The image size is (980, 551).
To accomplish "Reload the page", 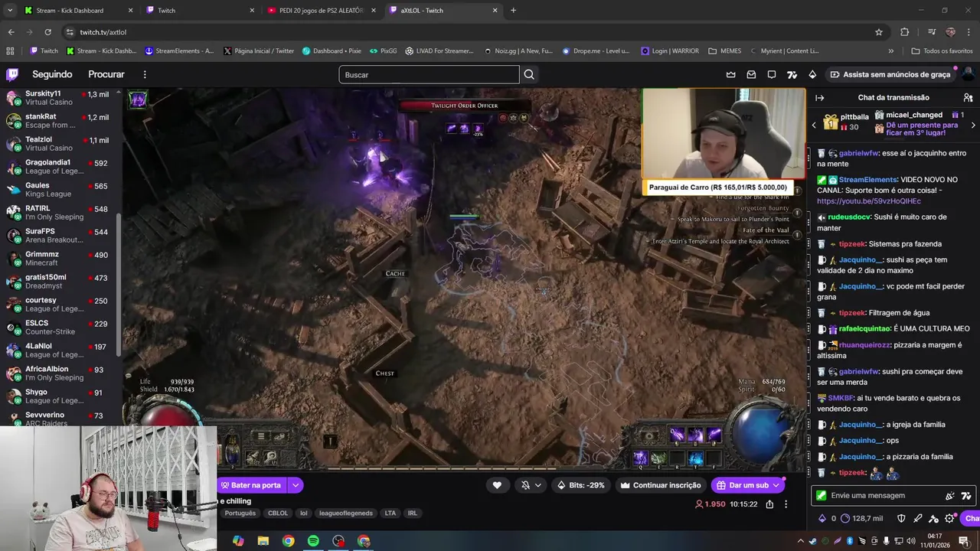I will point(47,32).
